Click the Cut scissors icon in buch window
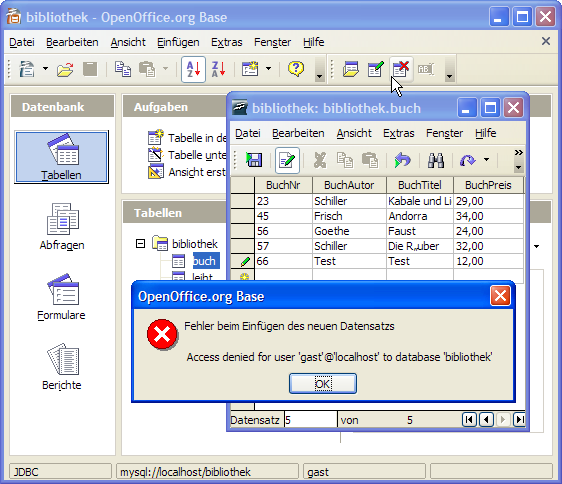562x484 pixels. pos(320,160)
